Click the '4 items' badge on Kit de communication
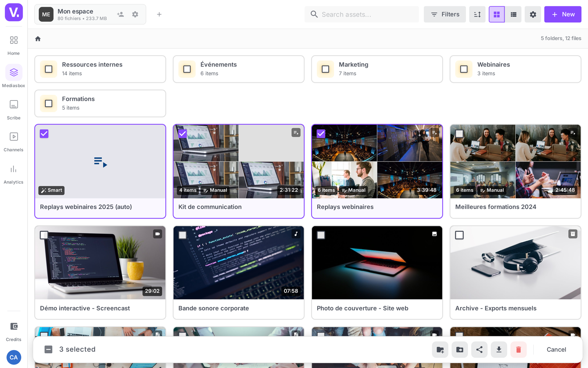 click(x=188, y=190)
